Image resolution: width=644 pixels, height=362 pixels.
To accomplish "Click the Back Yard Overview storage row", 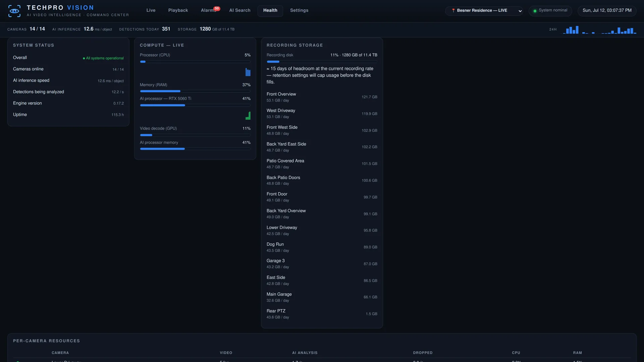I will click(322, 214).
